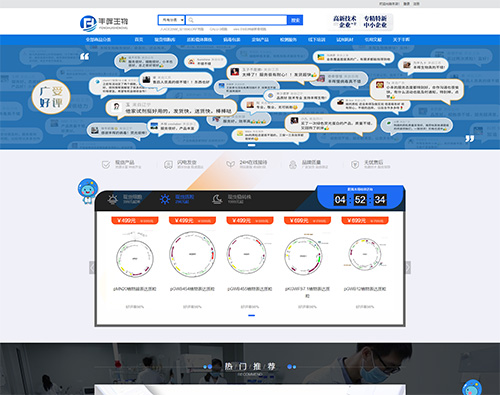Switch to the blue sun-icon flash sale tab
The width and height of the screenshot is (500, 395).
pos(177,199)
